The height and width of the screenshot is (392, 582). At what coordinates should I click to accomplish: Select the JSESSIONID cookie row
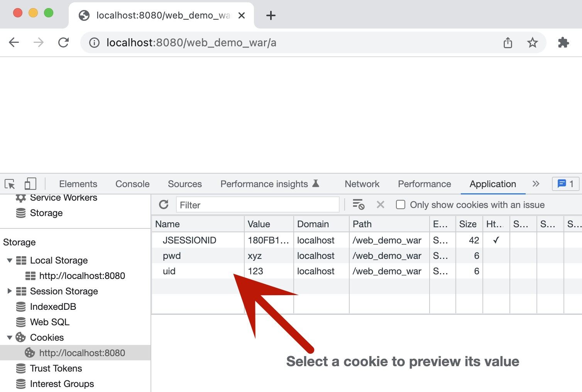pos(189,240)
